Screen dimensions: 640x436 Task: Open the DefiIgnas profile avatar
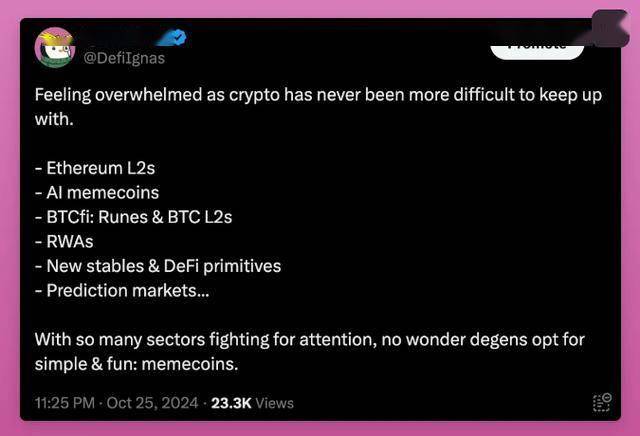point(55,47)
